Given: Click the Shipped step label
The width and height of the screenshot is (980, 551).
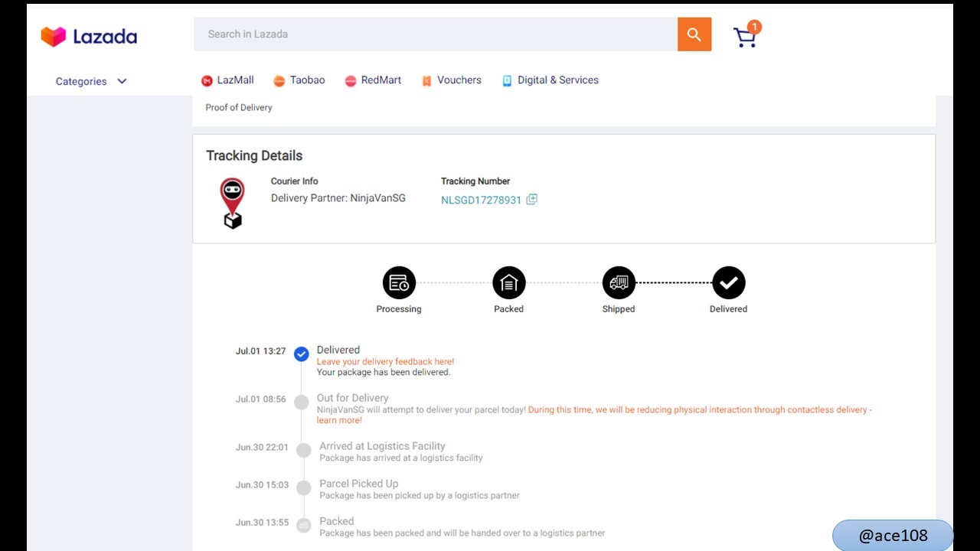Looking at the screenshot, I should pyautogui.click(x=619, y=309).
